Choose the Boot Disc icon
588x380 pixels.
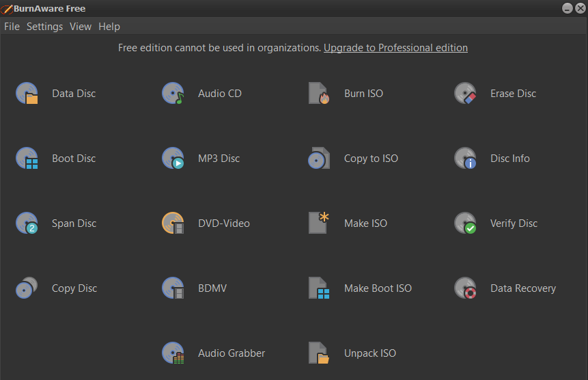click(27, 158)
